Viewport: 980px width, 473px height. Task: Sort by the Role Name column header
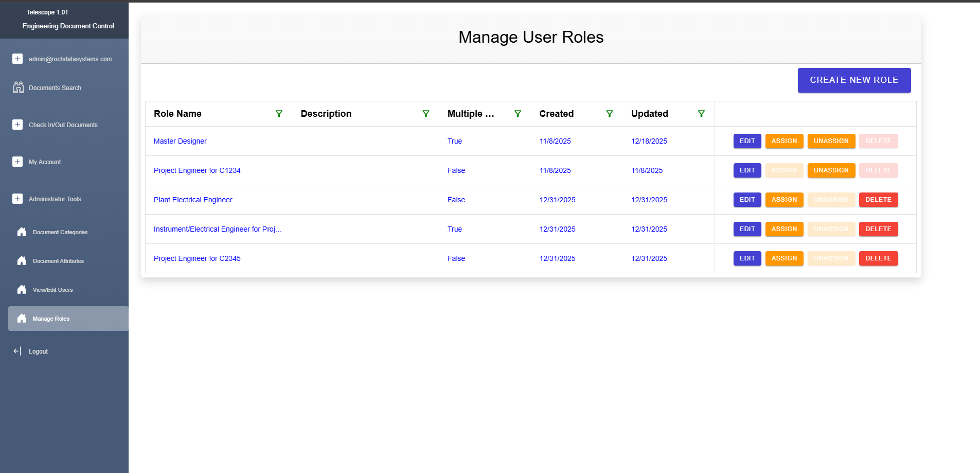(x=177, y=114)
